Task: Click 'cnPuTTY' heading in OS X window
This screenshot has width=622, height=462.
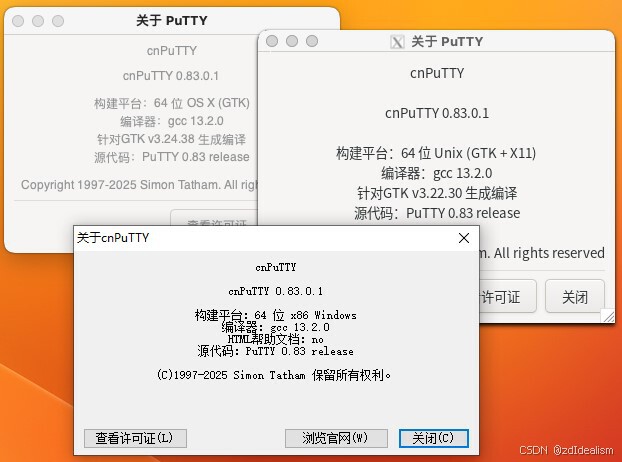Action: tap(171, 51)
